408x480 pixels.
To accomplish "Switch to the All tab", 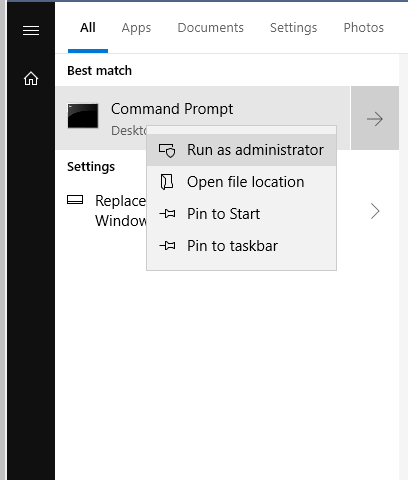I will [x=88, y=28].
